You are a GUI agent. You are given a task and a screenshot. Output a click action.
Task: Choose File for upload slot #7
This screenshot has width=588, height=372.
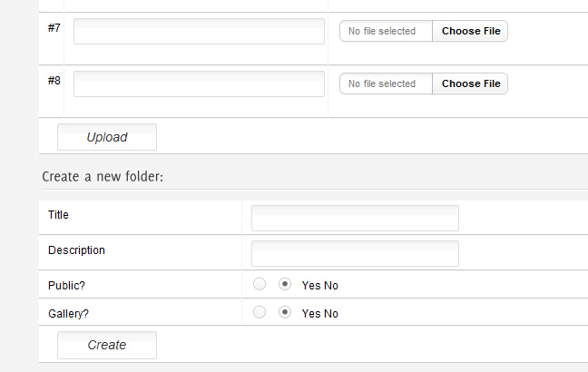click(470, 31)
